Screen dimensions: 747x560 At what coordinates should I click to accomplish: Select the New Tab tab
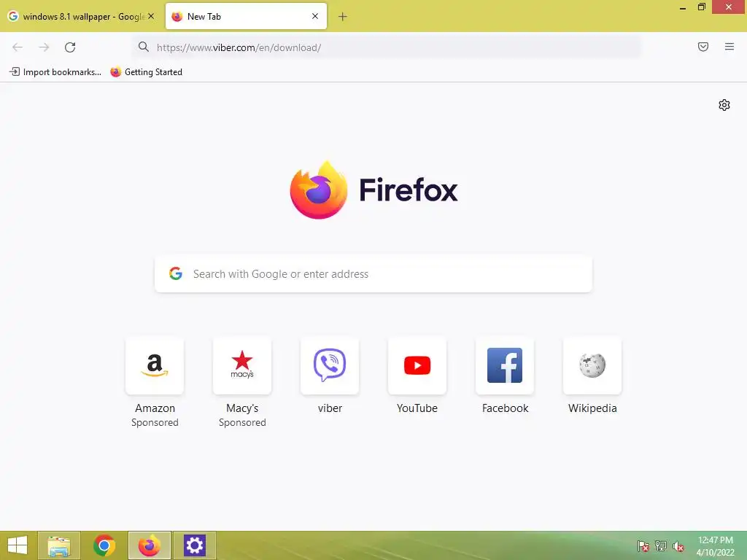[246, 16]
